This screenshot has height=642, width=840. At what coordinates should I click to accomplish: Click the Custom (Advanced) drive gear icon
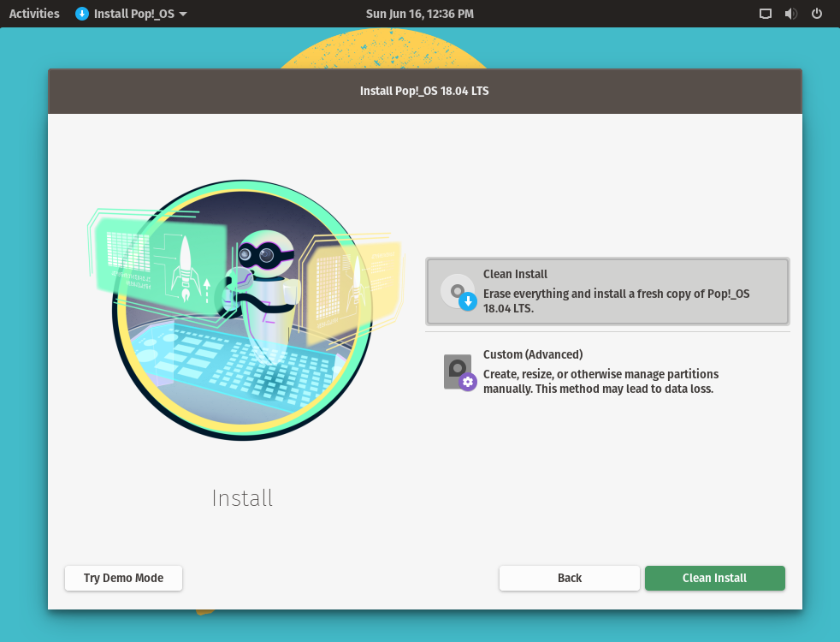(x=459, y=372)
